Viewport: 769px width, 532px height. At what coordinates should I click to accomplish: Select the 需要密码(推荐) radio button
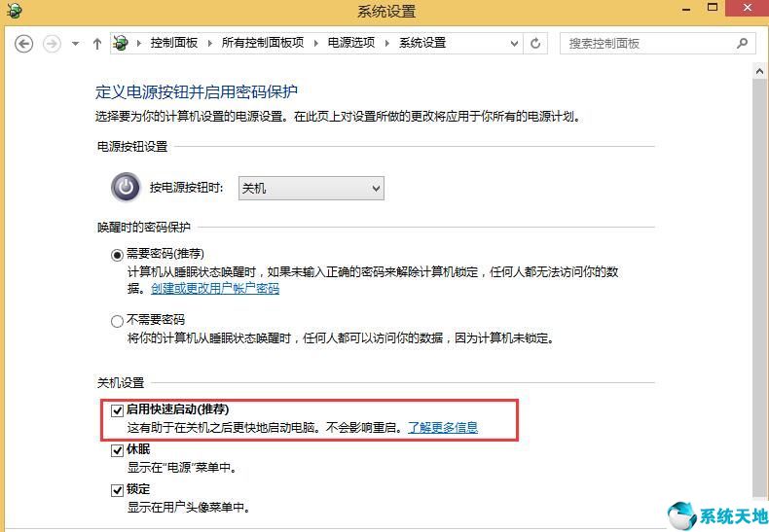(117, 255)
